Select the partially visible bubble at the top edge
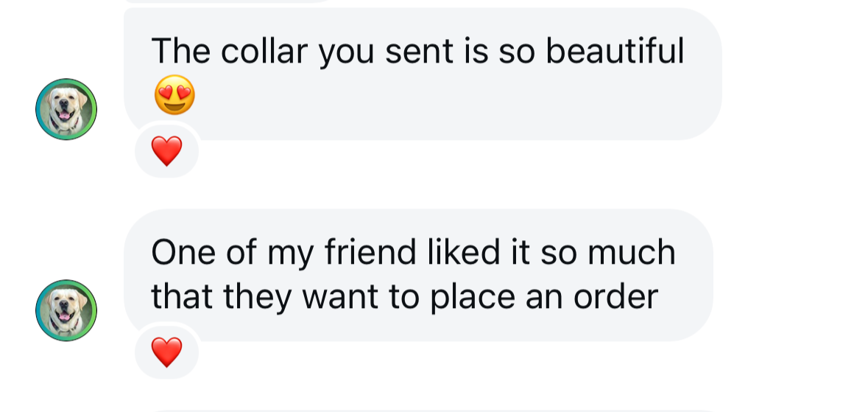Screen dimensions: 868x412 [228, 1]
